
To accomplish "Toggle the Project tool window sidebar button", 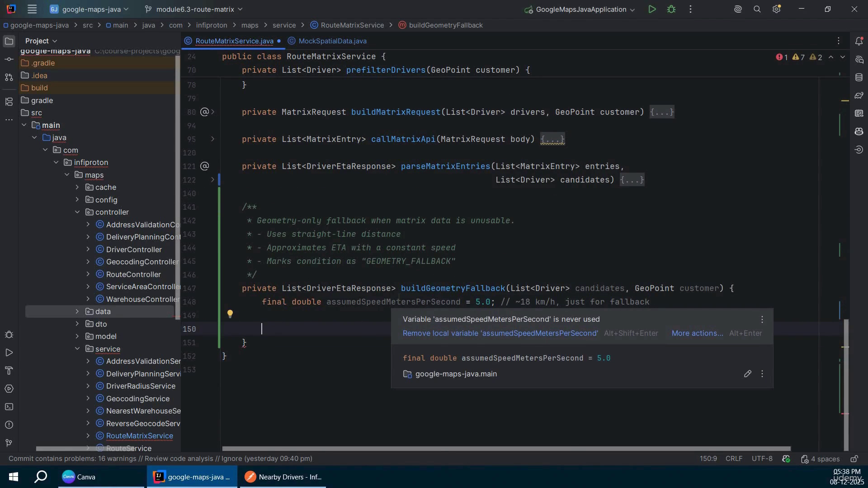I will [x=9, y=41].
